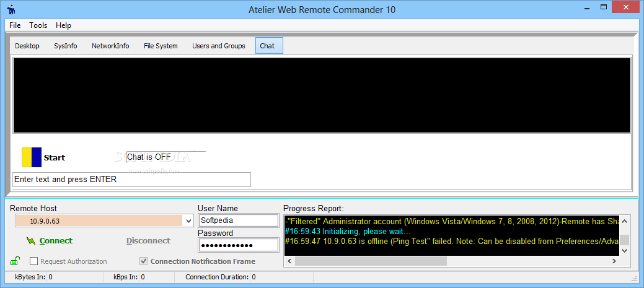The image size is (644, 288).
Task: Expand the Remote Host dropdown arrow
Action: [188, 221]
